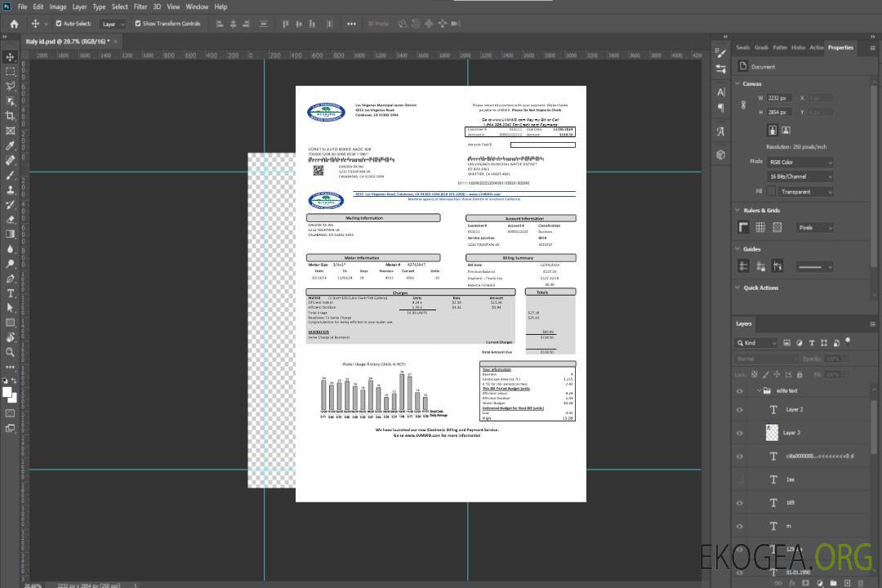Screen dimensions: 882x588
Task: Toggle grid icon in Rulers & Grids
Action: tap(760, 227)
